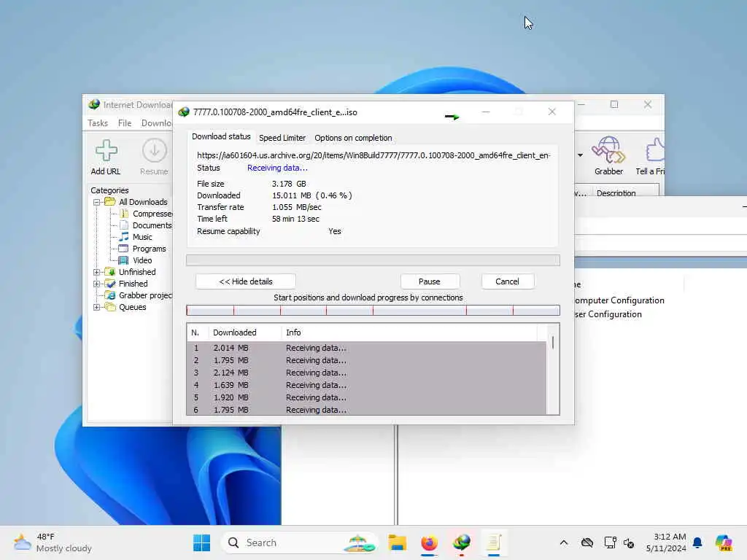747x560 pixels.
Task: Click the Tell a Friend thumbs-up icon
Action: (x=655, y=149)
